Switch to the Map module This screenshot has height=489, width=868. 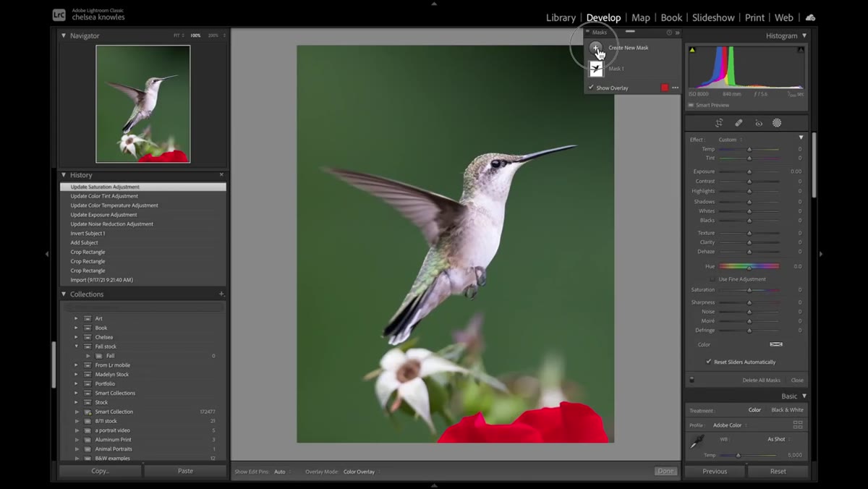[x=641, y=17]
